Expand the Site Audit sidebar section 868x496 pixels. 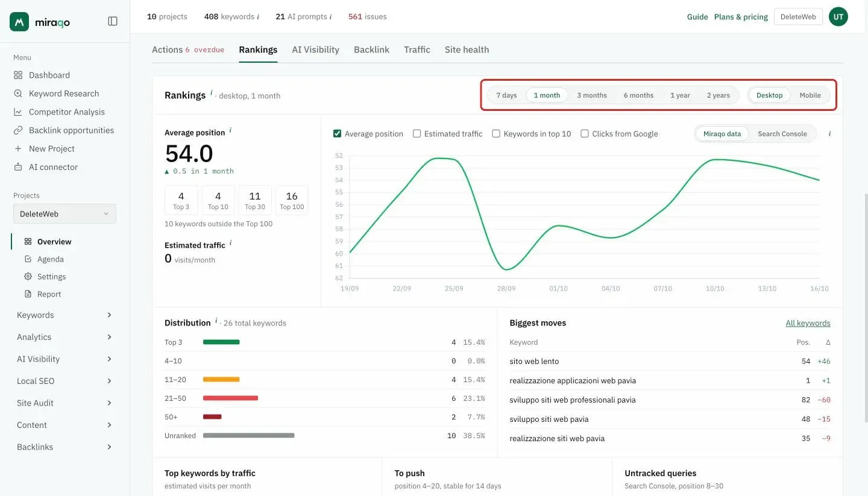point(64,403)
